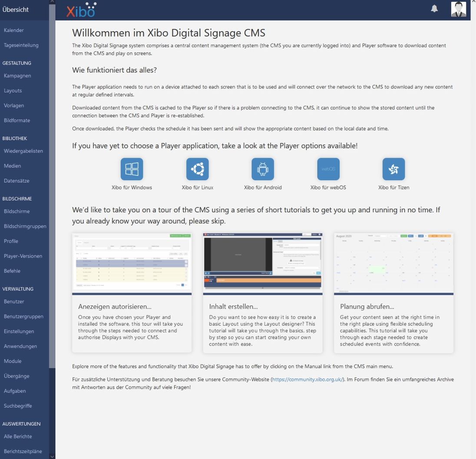Open Übersicht in the sidebar
The width and height of the screenshot is (476, 459).
16,10
